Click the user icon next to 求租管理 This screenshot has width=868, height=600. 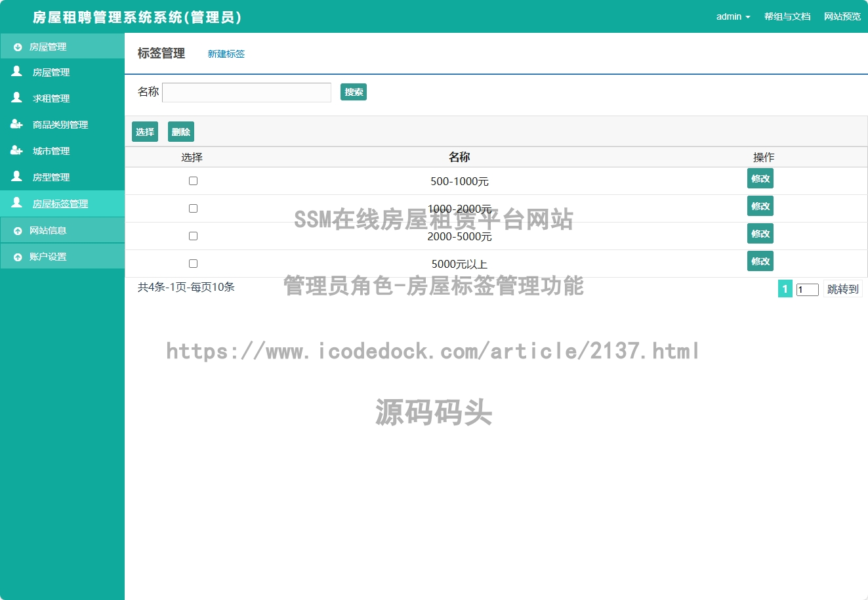coord(17,98)
